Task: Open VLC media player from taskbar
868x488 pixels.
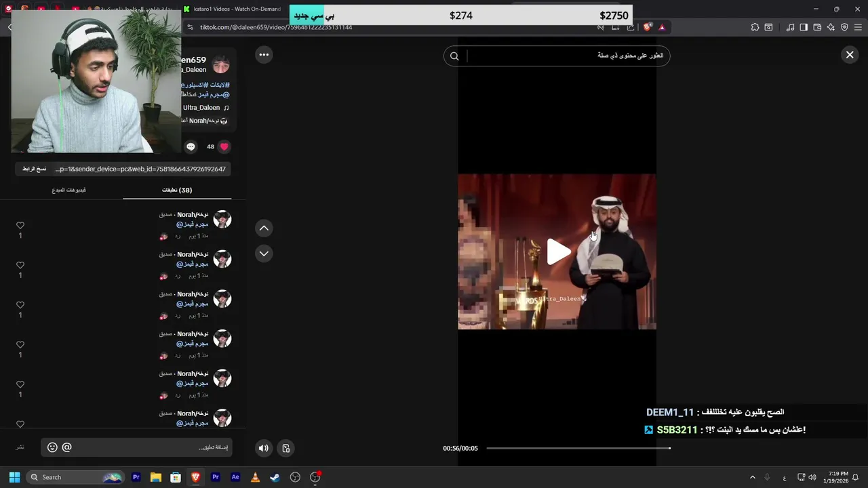Action: pos(255,477)
